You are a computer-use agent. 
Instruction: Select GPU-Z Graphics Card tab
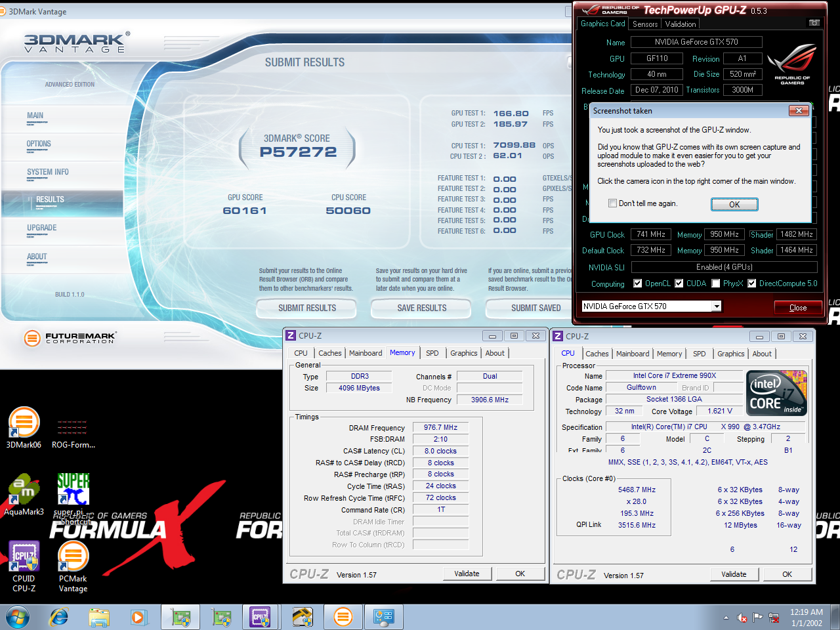(x=602, y=24)
